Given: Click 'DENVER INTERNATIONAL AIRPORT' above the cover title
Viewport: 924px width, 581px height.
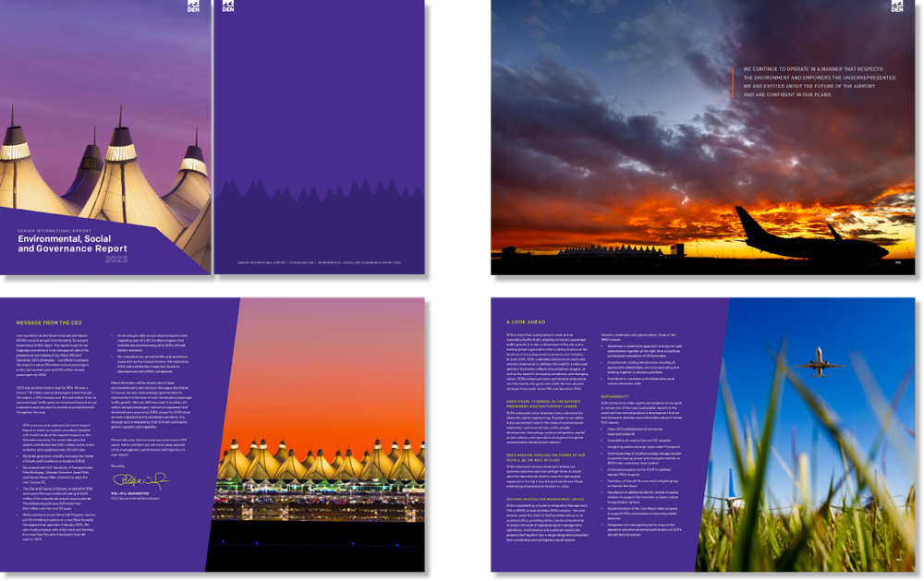Looking at the screenshot, I should click(55, 231).
